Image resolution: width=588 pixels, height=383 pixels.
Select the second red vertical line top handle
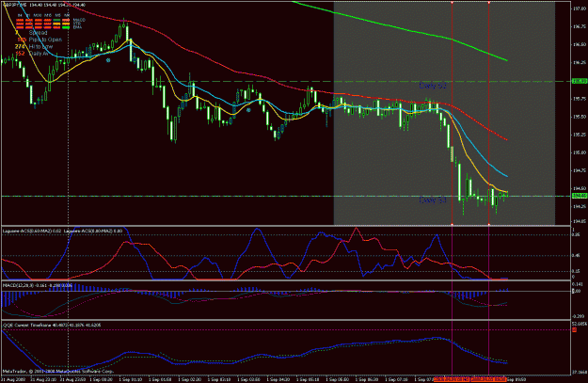click(489, 3)
